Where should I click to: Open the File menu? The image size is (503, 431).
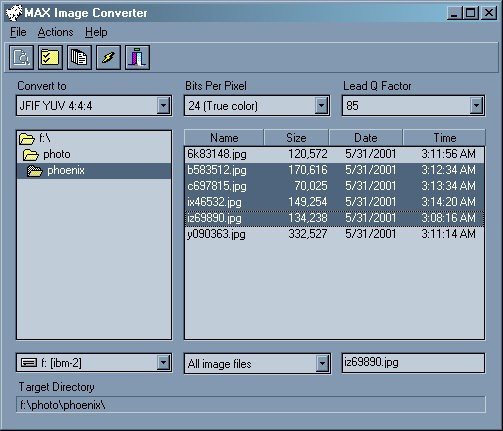(18, 32)
